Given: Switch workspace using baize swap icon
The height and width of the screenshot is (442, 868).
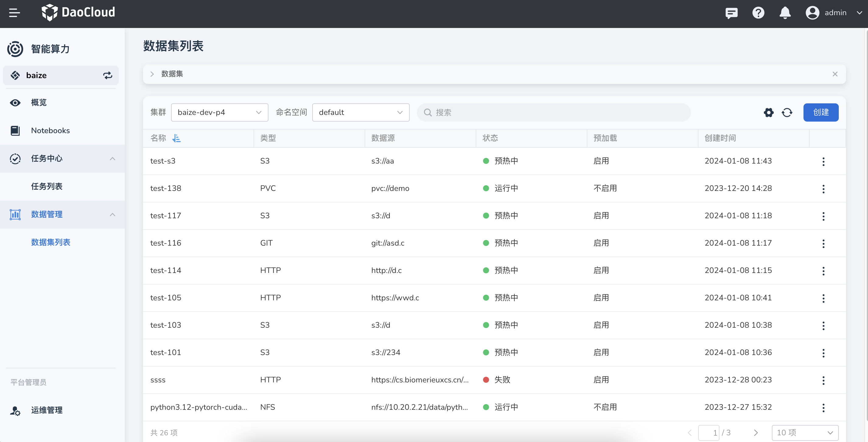Looking at the screenshot, I should (x=107, y=75).
